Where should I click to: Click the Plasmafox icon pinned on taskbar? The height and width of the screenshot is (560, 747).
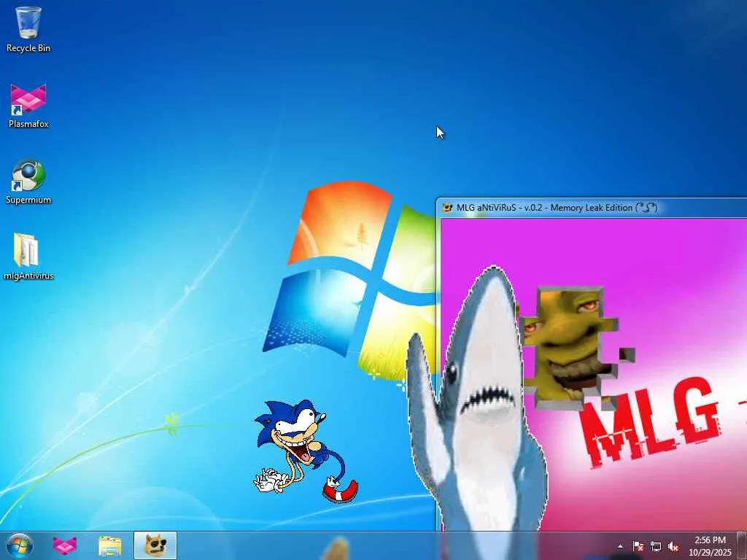click(65, 545)
